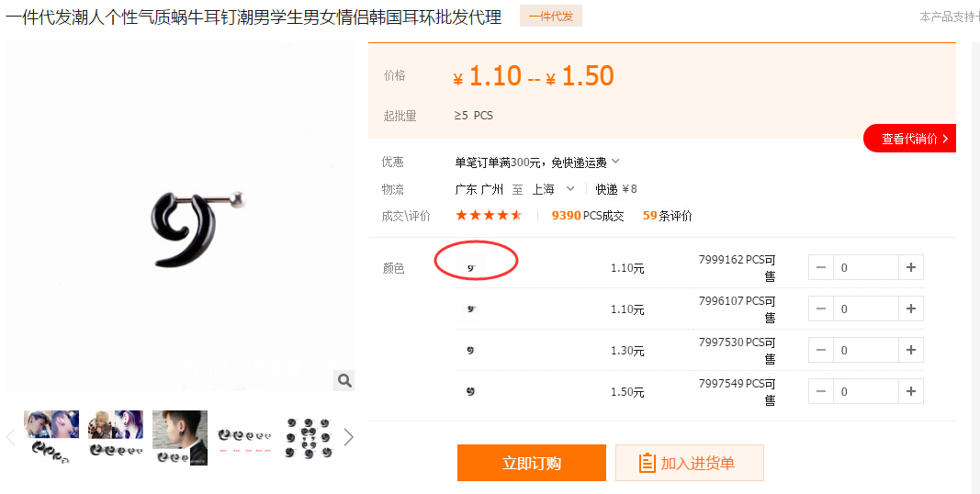980x494 pixels.
Task: Click the next thumbnails arrow
Action: (348, 437)
